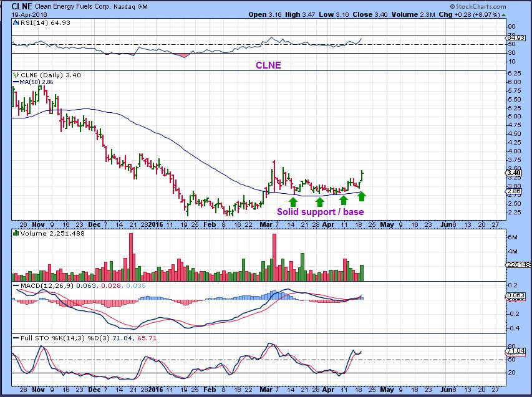Click the 2251488 value tag on volume axis

click(518, 265)
